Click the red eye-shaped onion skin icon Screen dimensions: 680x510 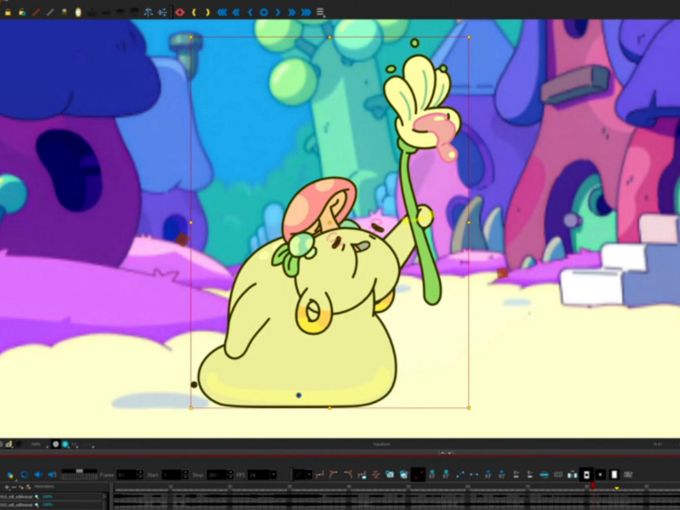pos(180,13)
